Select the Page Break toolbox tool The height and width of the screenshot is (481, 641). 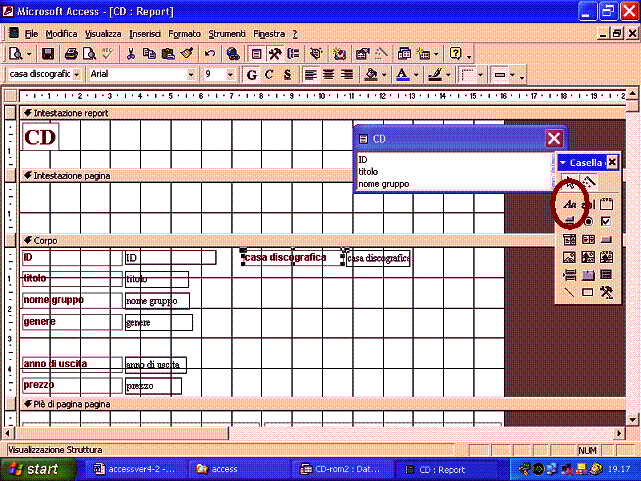tap(569, 275)
